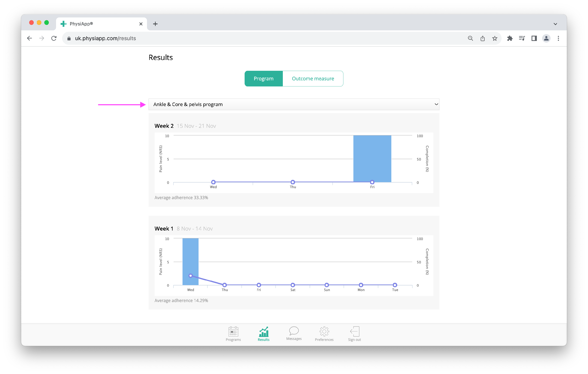
Task: Open Chrome three-dot menu
Action: pos(558,38)
